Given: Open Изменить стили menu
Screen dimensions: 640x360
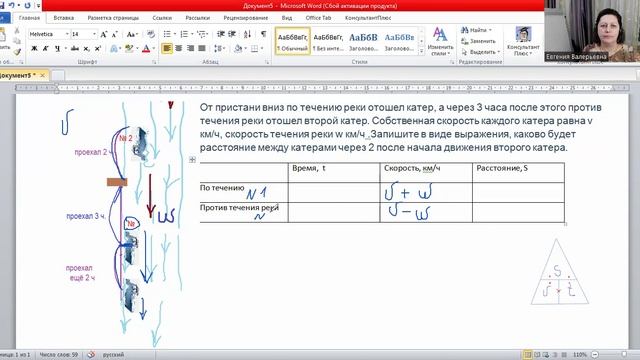Looking at the screenshot, I should pyautogui.click(x=440, y=41).
